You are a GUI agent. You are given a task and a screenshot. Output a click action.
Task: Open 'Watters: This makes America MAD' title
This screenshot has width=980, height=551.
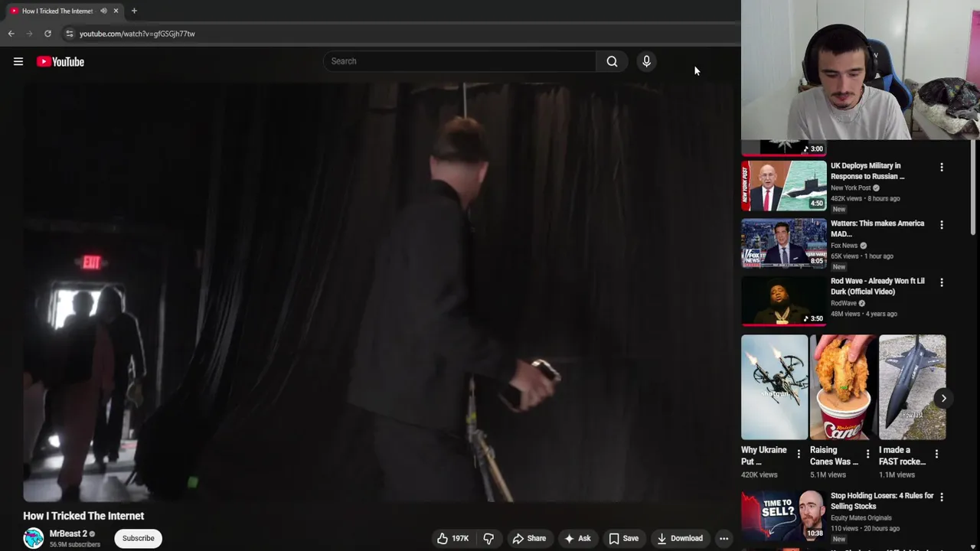[x=877, y=228]
